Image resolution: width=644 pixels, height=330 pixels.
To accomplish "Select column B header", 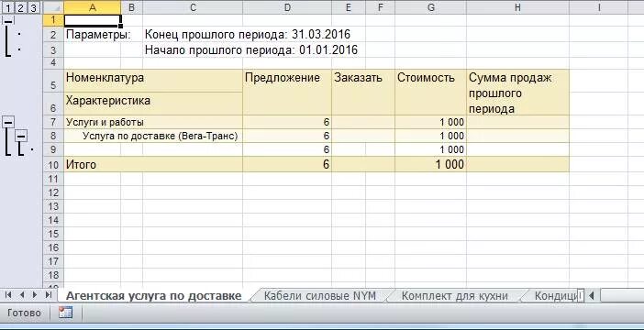I will (131, 7).
